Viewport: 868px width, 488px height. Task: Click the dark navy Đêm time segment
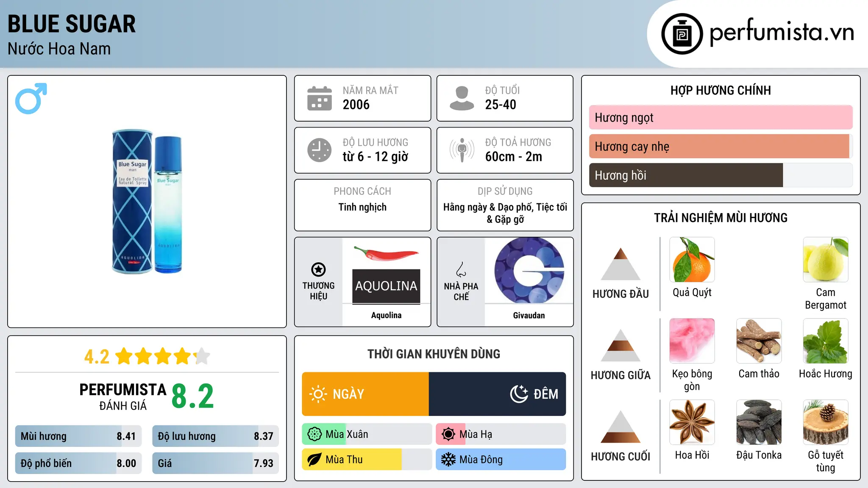coord(497,394)
